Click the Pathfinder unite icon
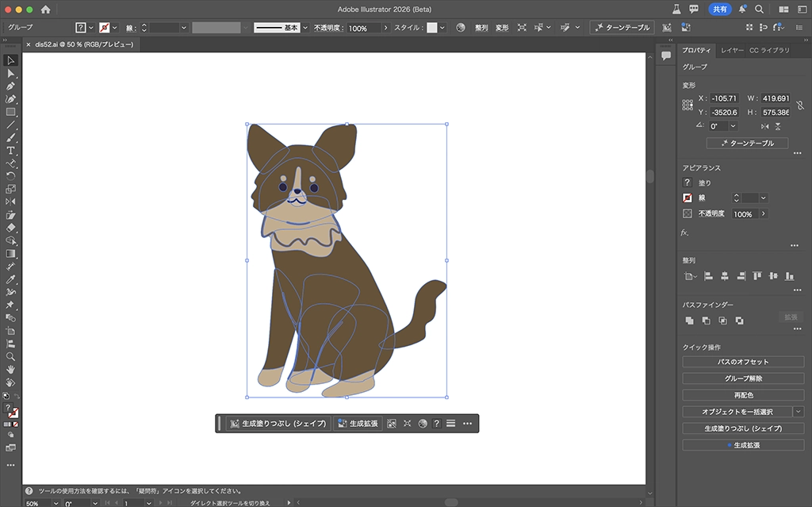The height and width of the screenshot is (507, 812). pos(689,321)
